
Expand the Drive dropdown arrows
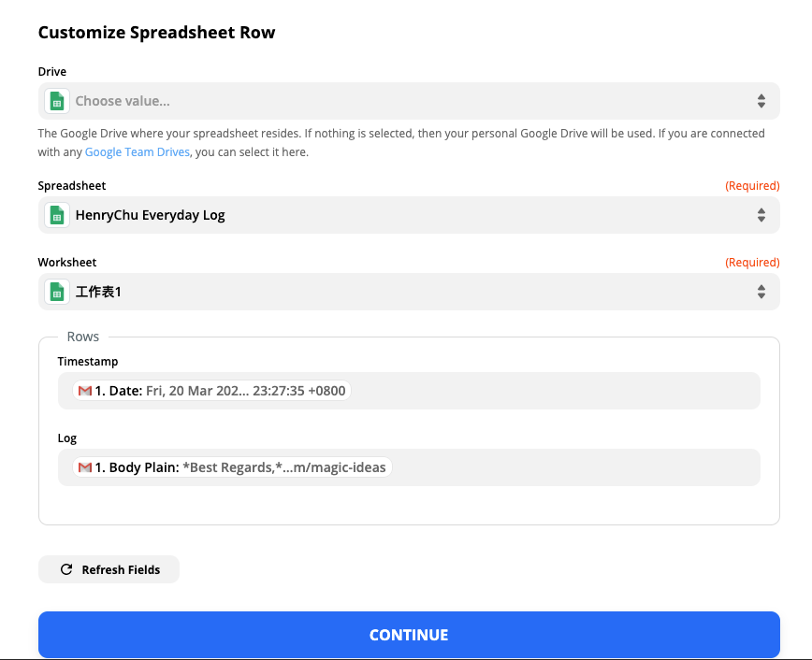(761, 101)
